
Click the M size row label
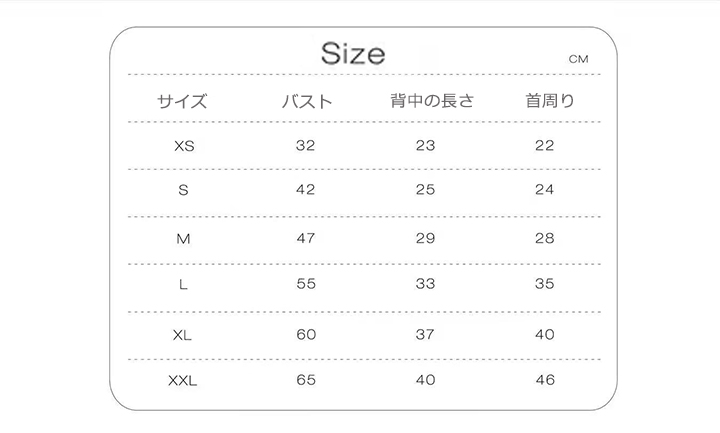point(183,238)
